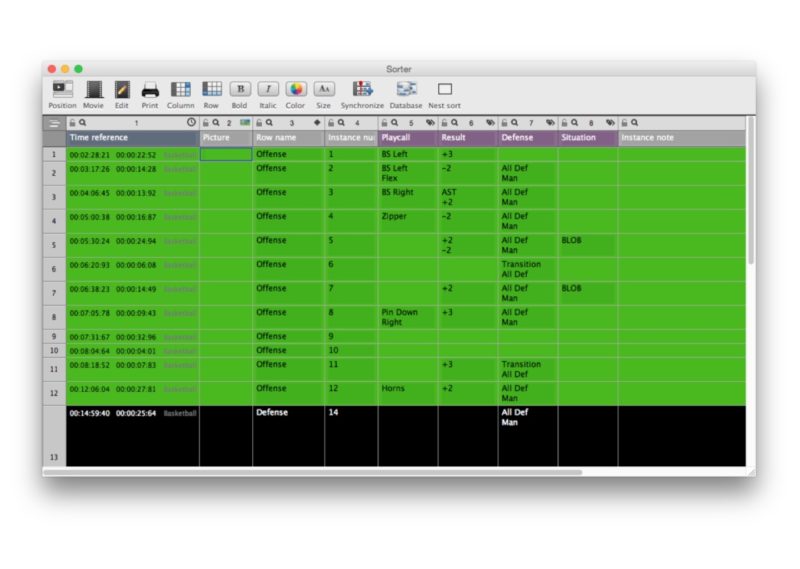Click the selected Picture cell in row 1

tap(226, 154)
